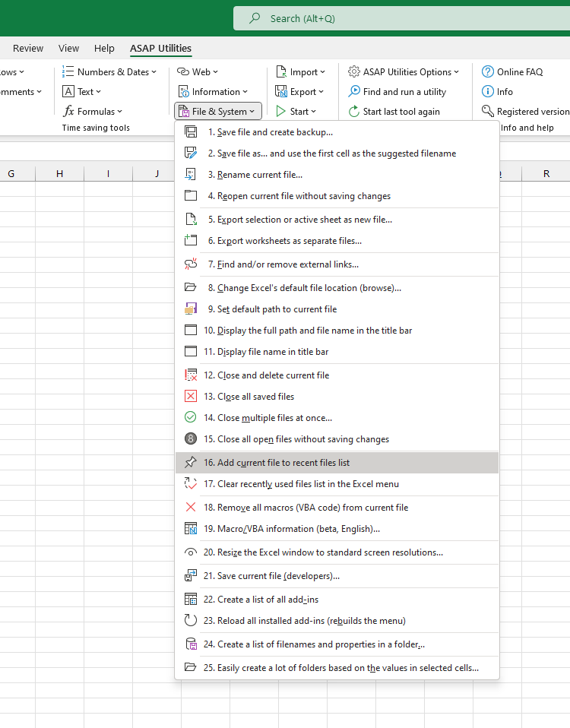Screen dimensions: 570x728
Task: Click Start last tool again
Action: 394,112
